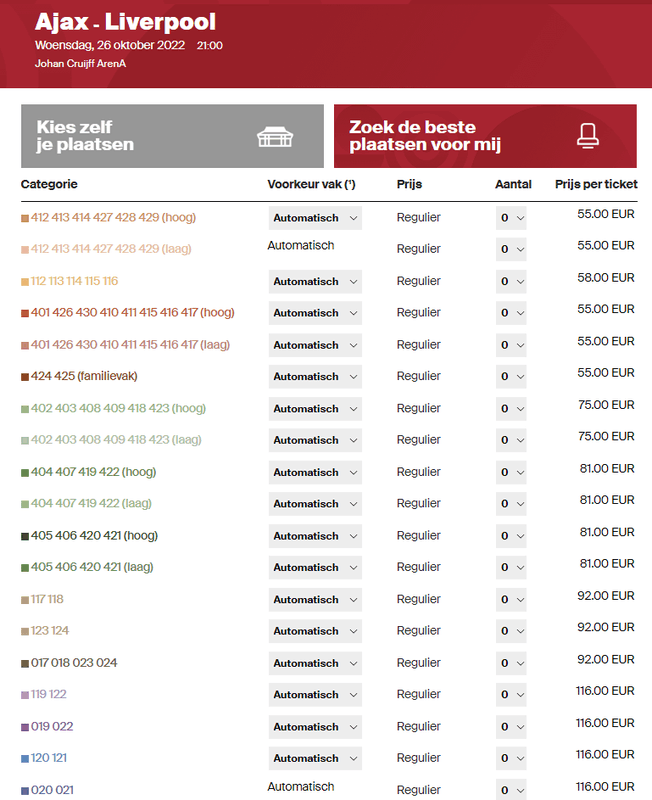Click purple swatch next to 019 022
Image resolution: width=652 pixels, height=800 pixels.
24,727
